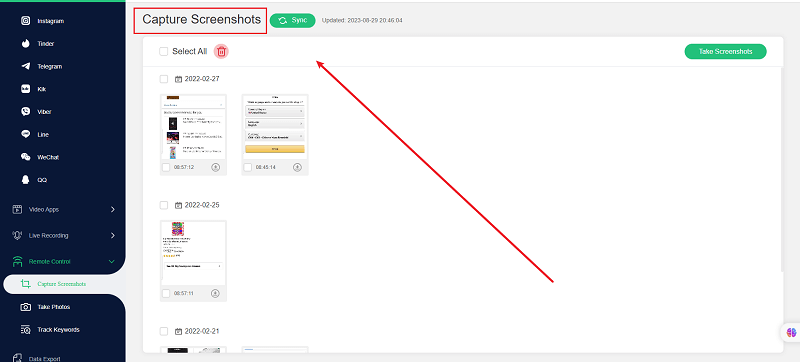Check the 2022-02-25 date group checkbox
The image size is (800, 362).
[164, 205]
